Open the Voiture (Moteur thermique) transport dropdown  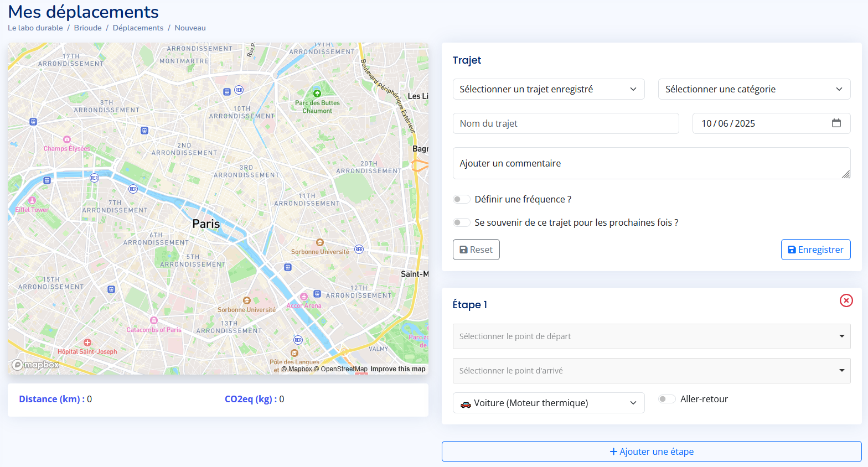[548, 403]
